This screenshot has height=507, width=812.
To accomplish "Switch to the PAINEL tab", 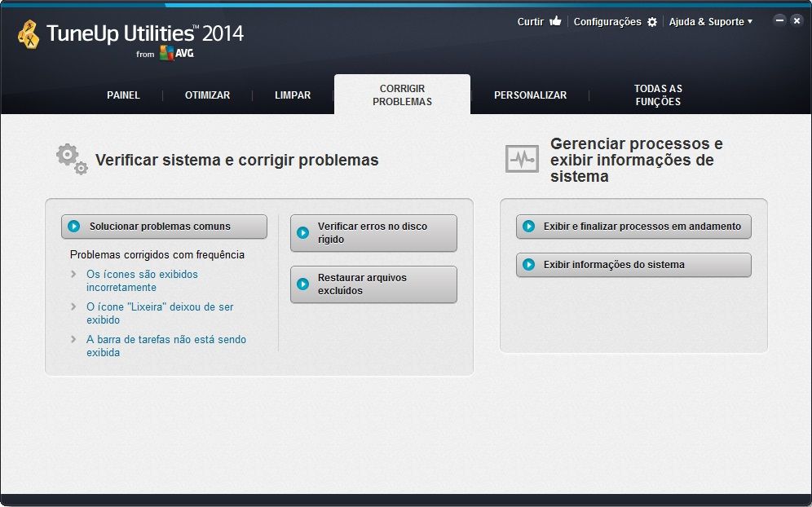I will pos(123,95).
